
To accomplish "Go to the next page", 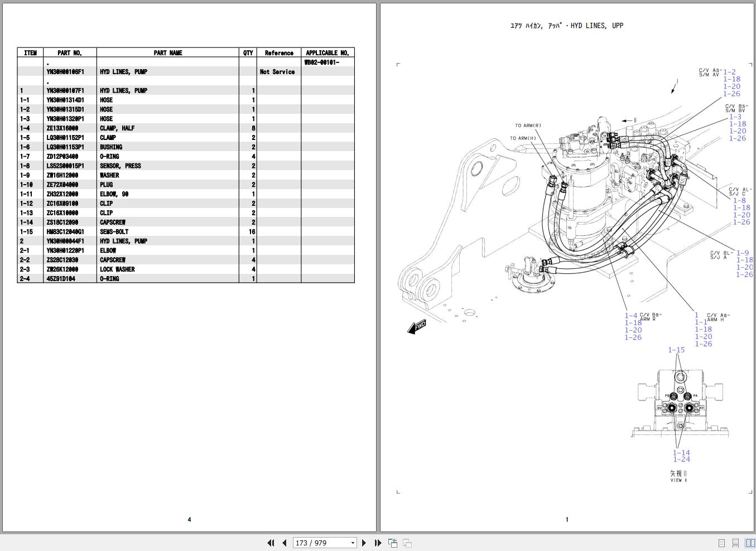I will [x=364, y=543].
